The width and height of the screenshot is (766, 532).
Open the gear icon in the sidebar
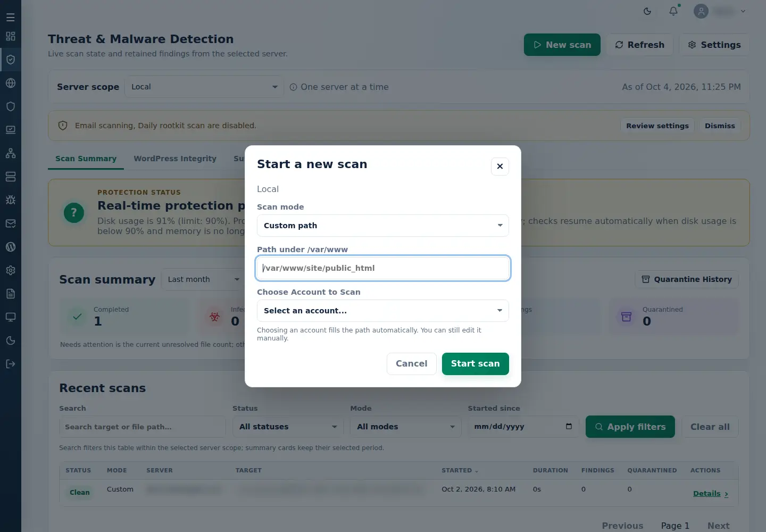point(11,270)
